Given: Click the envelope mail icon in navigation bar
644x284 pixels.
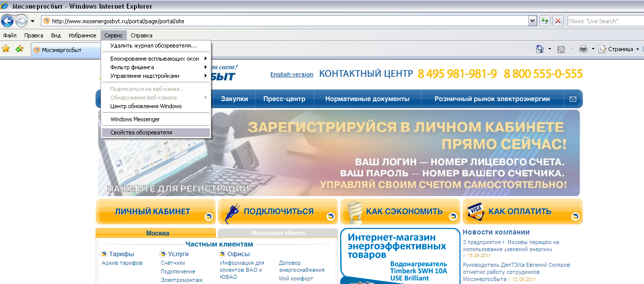Looking at the screenshot, I should click(573, 99).
